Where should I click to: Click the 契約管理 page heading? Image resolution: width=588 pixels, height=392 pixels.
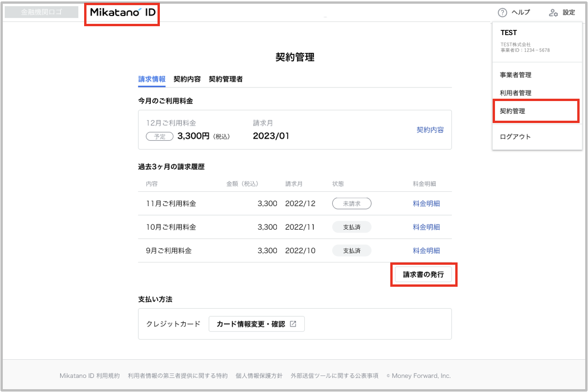(x=295, y=58)
